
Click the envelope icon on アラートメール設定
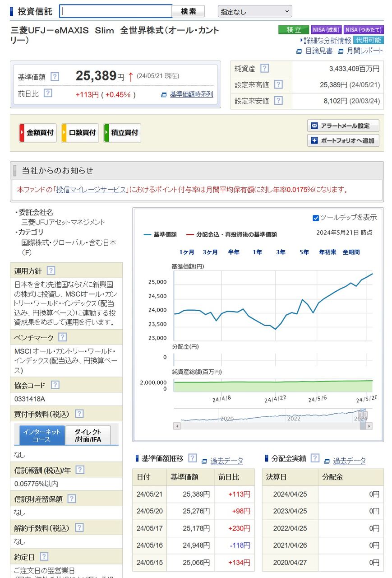tap(314, 126)
